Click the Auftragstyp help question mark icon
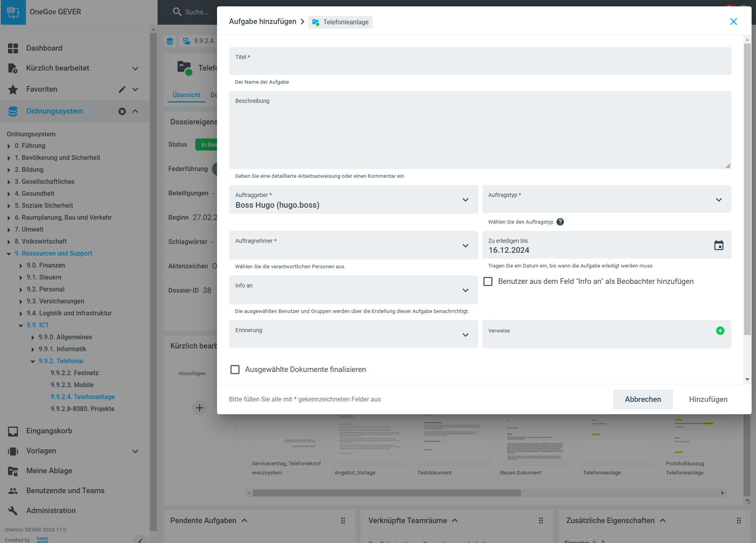Image resolution: width=756 pixels, height=543 pixels. coord(560,222)
